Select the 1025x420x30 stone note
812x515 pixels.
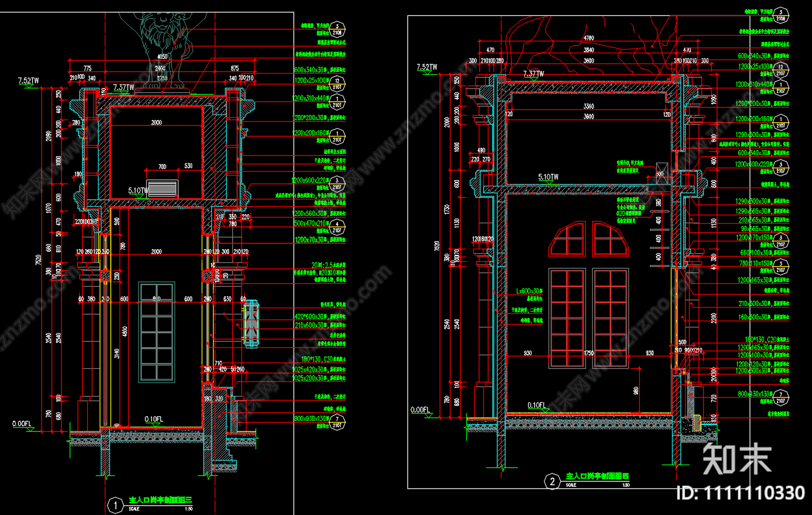point(319,369)
